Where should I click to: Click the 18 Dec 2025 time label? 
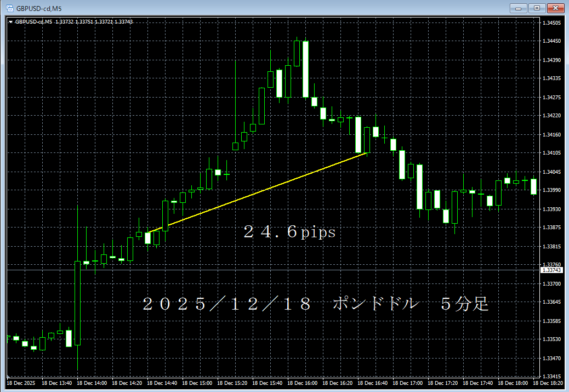(x=21, y=383)
